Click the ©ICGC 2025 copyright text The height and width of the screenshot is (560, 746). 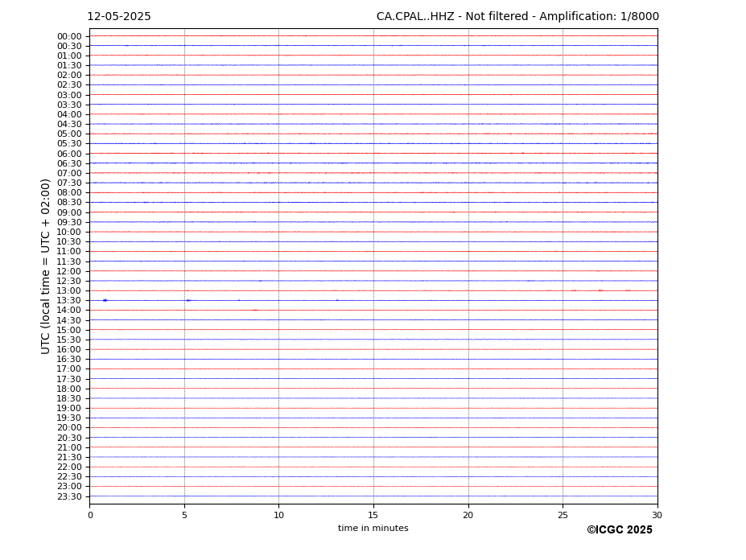click(620, 530)
